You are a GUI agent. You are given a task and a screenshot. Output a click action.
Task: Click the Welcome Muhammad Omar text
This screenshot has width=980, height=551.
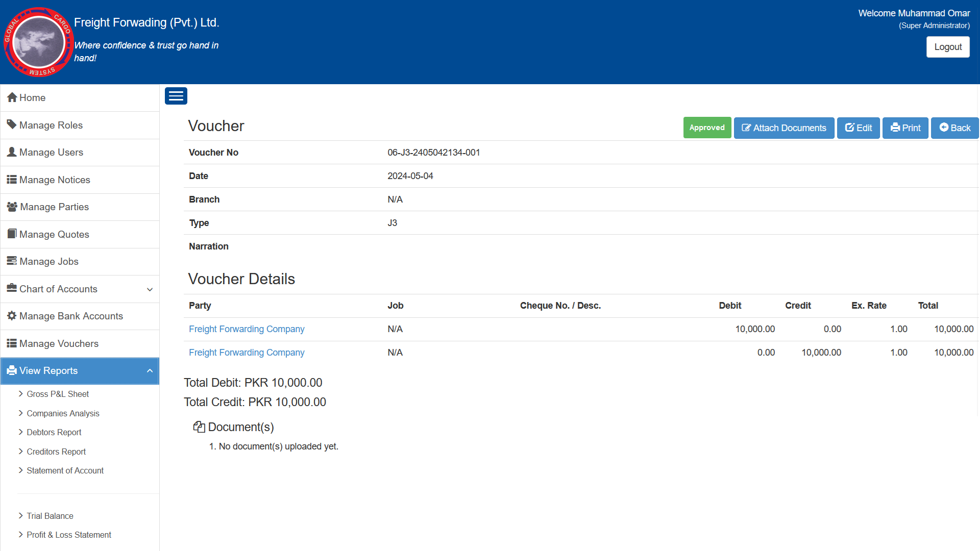[x=914, y=13]
